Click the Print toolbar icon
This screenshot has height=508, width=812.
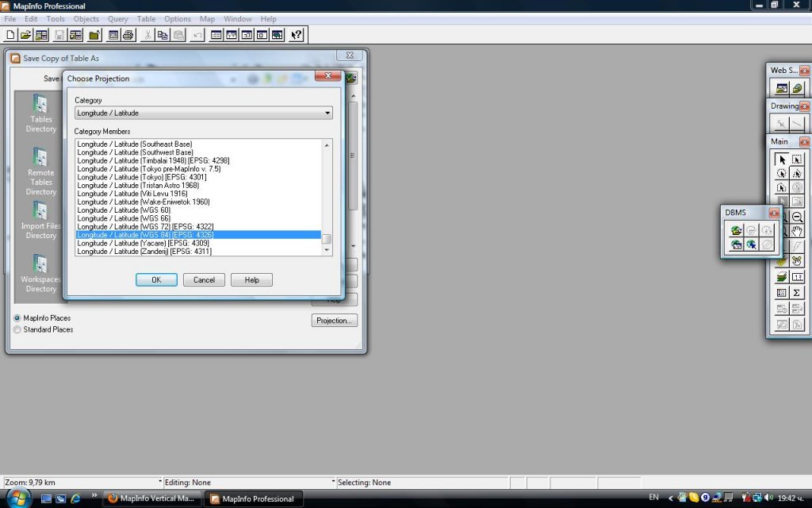coord(128,35)
